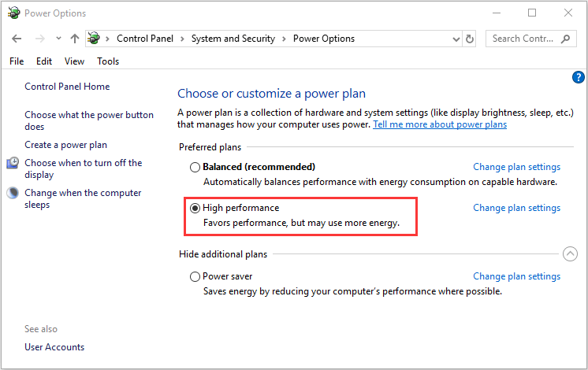Click the address bar Power Options icon
Screen dimensions: 588x370
click(x=94, y=39)
